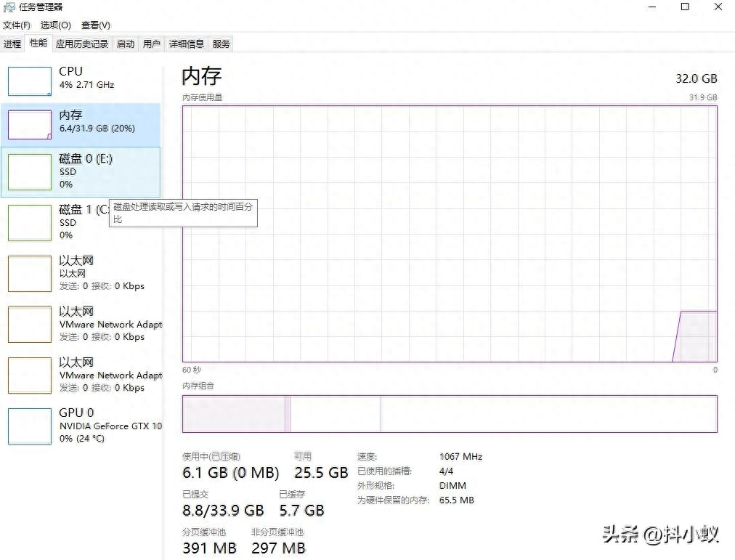Click the Task Manager title bar icon
This screenshot has height=560, width=735.
9,7
